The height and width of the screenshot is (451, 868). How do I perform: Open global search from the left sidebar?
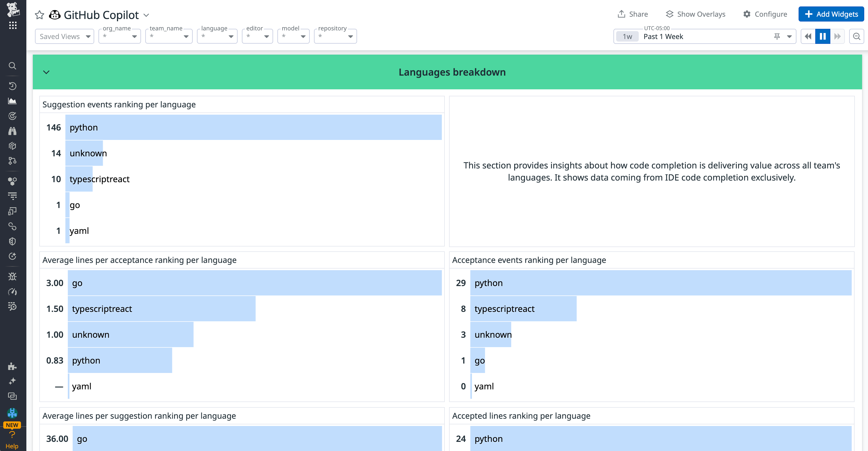[x=12, y=66]
